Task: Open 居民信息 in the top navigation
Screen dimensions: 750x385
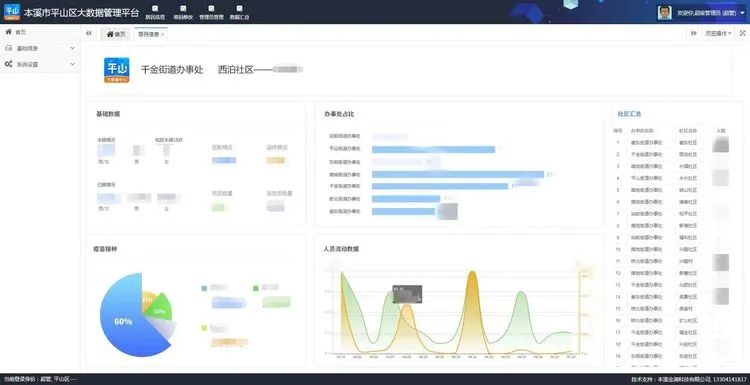Action: click(155, 13)
